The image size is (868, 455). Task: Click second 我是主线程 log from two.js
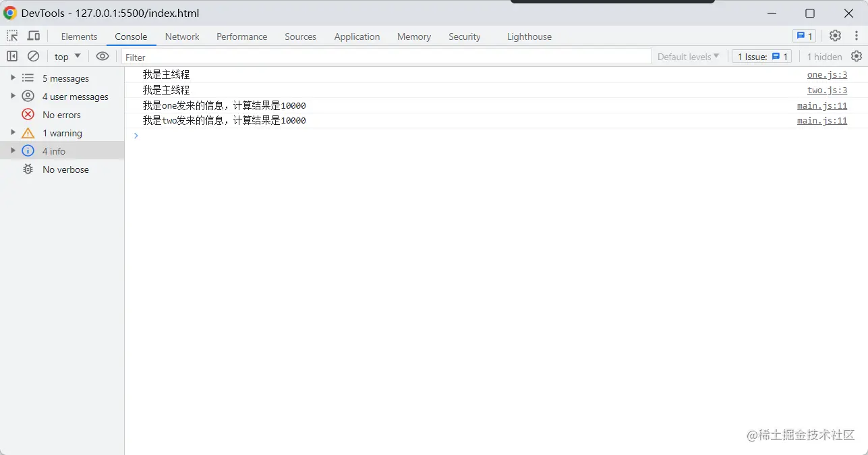166,90
